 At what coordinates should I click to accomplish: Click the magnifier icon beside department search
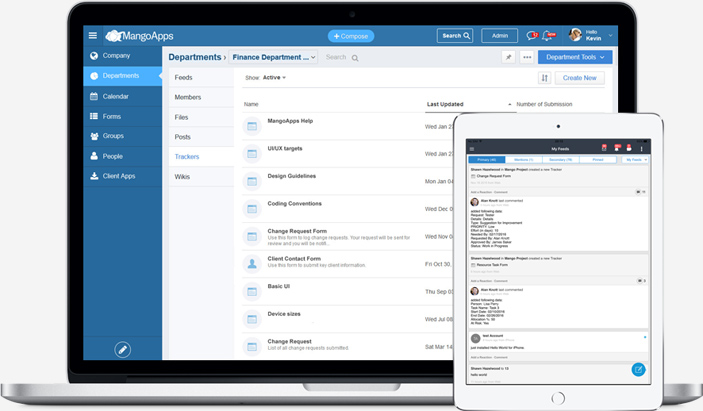[355, 58]
